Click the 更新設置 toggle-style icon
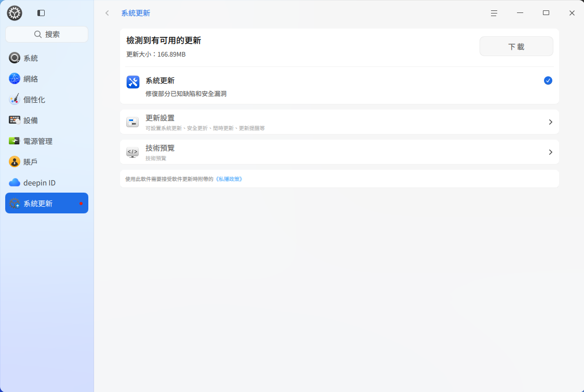Viewport: 584px width, 392px height. tap(132, 121)
